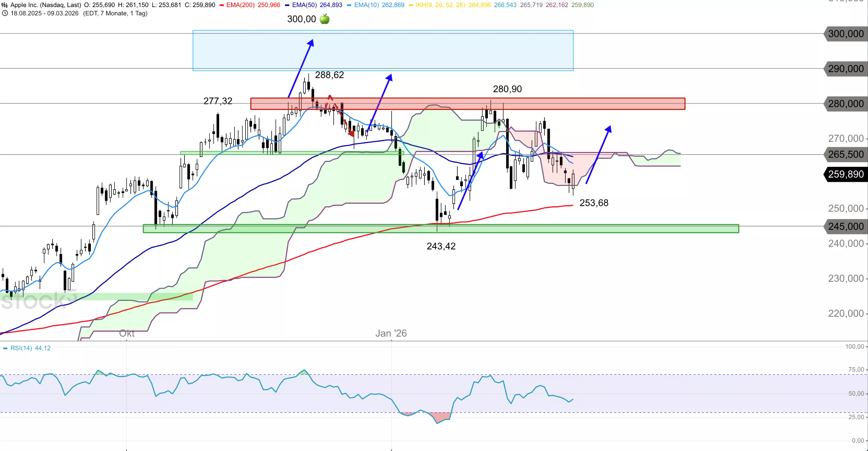Click the red arrowhead below resistance zone

351,134
